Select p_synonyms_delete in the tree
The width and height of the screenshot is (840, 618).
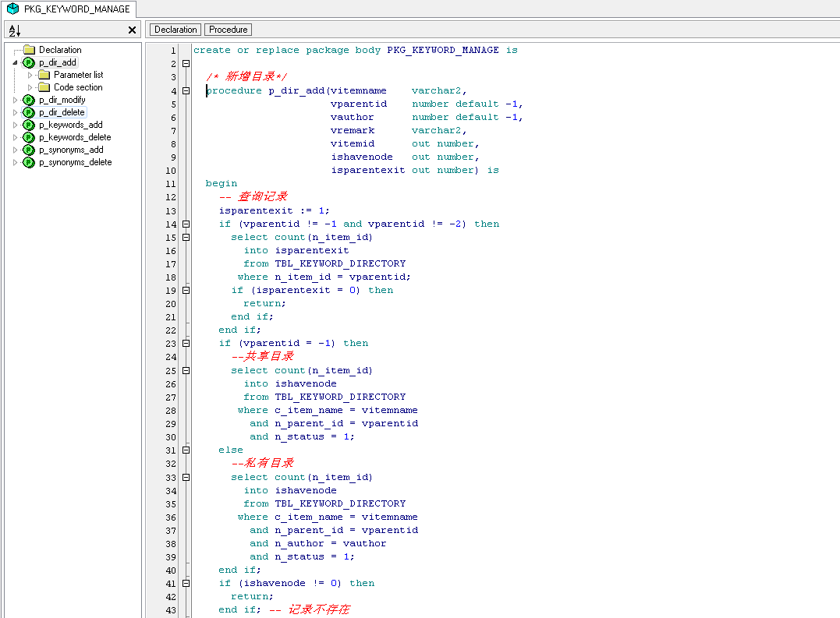tap(76, 162)
